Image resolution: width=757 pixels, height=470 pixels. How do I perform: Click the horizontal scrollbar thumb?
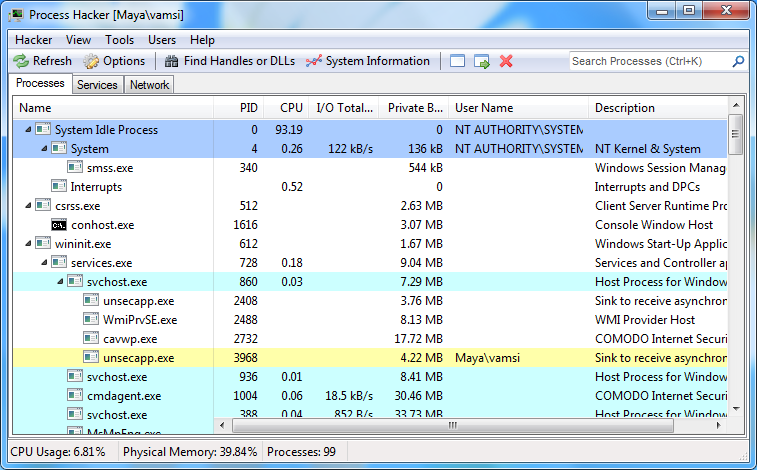coord(452,425)
